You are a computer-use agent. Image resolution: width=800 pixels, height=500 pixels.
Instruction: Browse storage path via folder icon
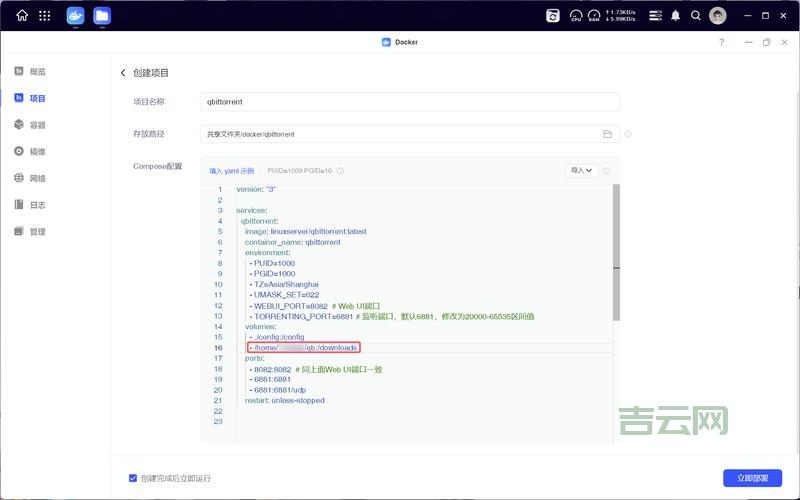[x=607, y=133]
